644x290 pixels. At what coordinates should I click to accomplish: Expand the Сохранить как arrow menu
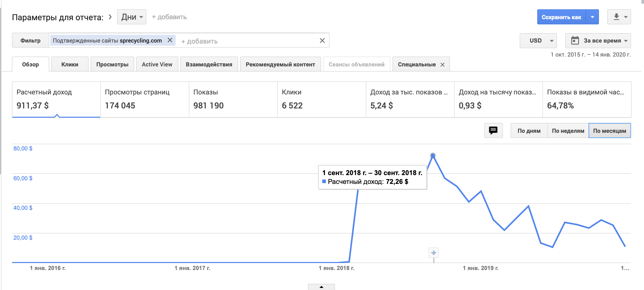pos(592,17)
